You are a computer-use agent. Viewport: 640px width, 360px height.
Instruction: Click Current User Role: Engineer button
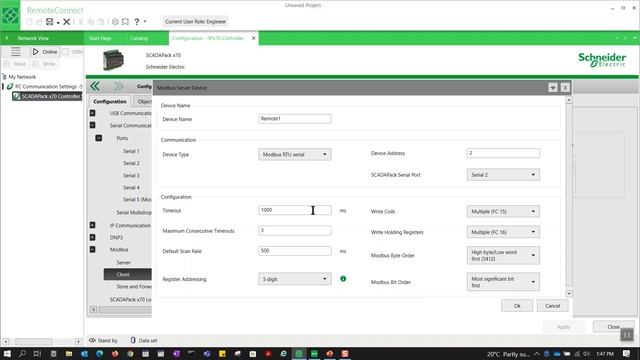tap(196, 22)
